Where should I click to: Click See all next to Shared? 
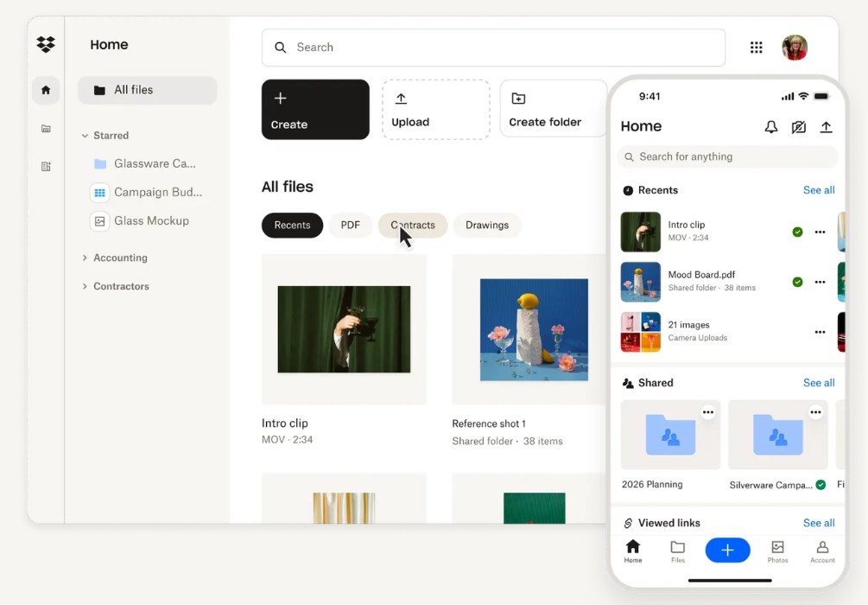(819, 383)
